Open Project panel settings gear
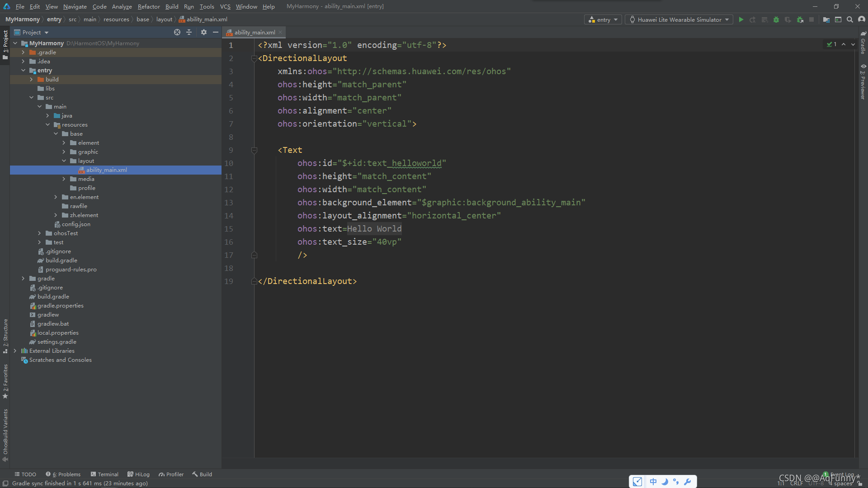Viewport: 868px width, 488px height. [204, 32]
